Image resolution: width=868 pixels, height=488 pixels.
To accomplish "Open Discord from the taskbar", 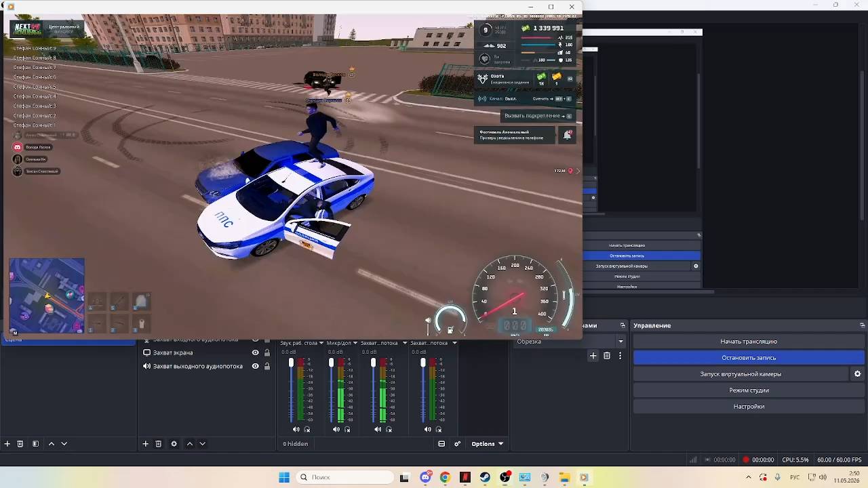I will point(425,477).
